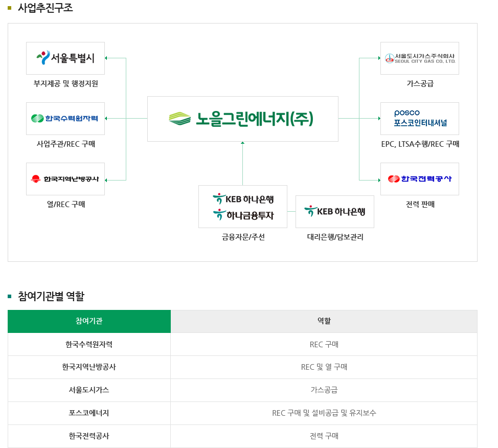Click the 참여기관별 역할 section heading

coord(51,296)
